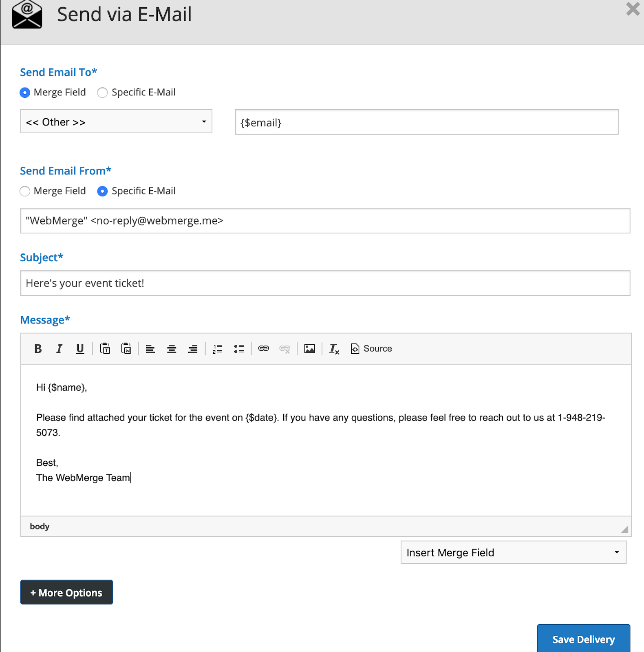The image size is (644, 652).
Task: Select Merge Field for Send Email From
Action: point(25,192)
